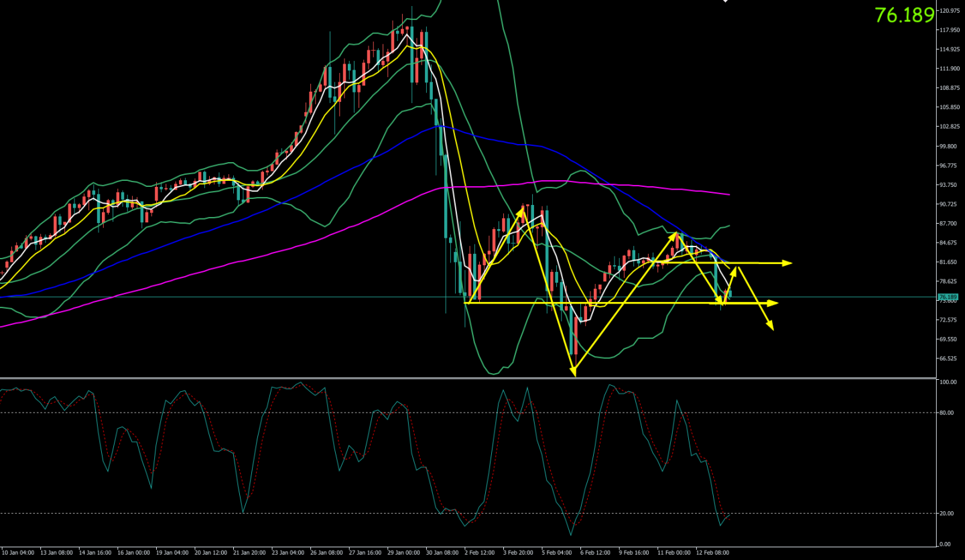Click the 80.00 level label of the oscillator

947,413
